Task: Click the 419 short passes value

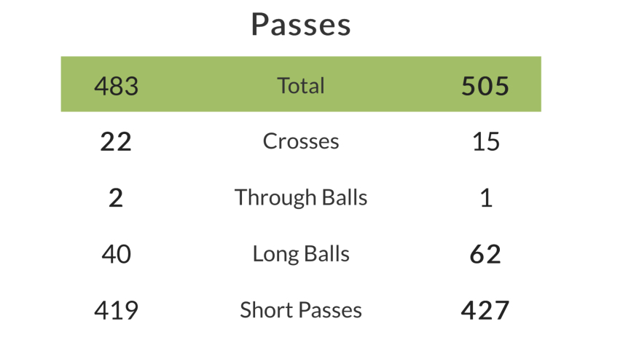Action: 116,310
